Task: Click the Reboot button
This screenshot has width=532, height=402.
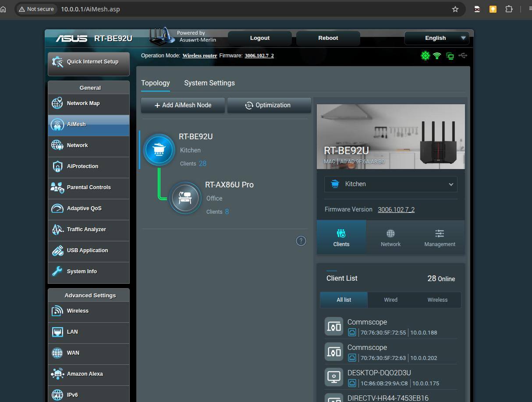Action: point(328,38)
